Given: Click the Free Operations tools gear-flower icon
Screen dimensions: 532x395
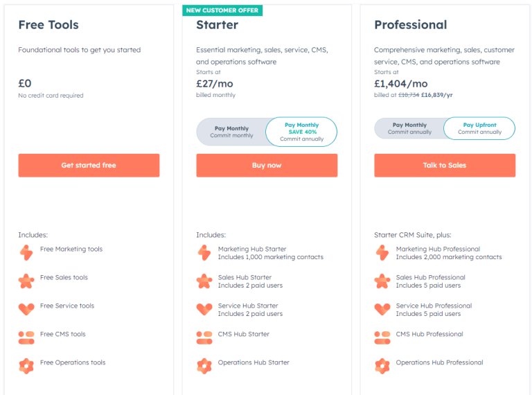Looking at the screenshot, I should click(x=26, y=366).
